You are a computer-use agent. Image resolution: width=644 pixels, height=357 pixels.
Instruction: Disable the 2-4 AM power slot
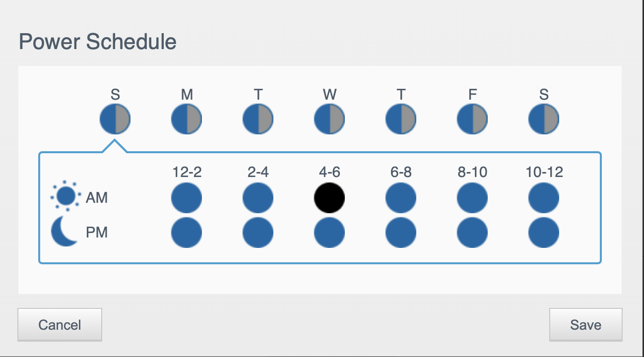[x=258, y=197]
